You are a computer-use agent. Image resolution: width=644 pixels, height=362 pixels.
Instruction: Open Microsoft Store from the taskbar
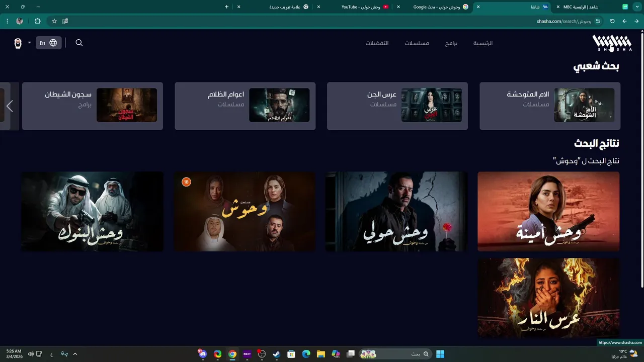[291, 354]
